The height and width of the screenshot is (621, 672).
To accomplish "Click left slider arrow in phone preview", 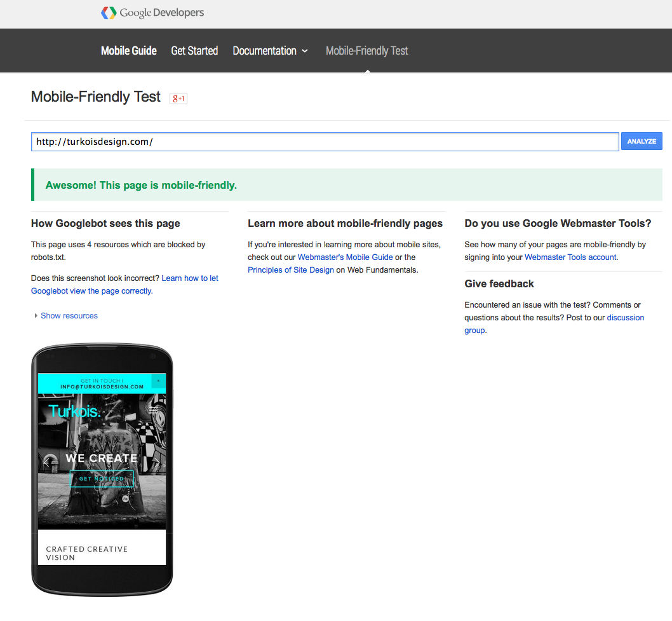I will click(46, 462).
